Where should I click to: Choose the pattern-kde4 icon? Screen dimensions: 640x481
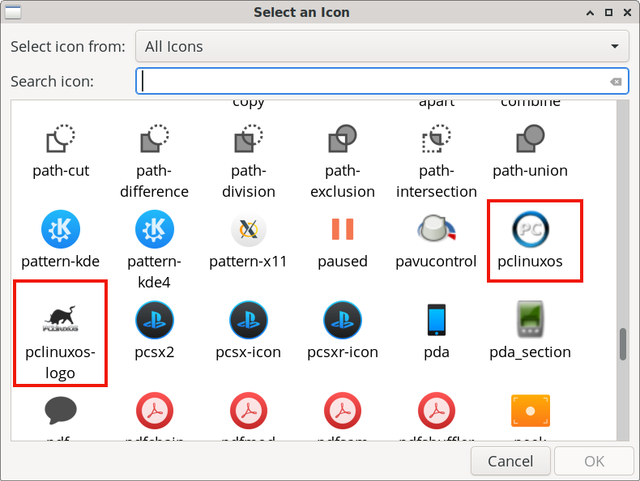coord(154,229)
